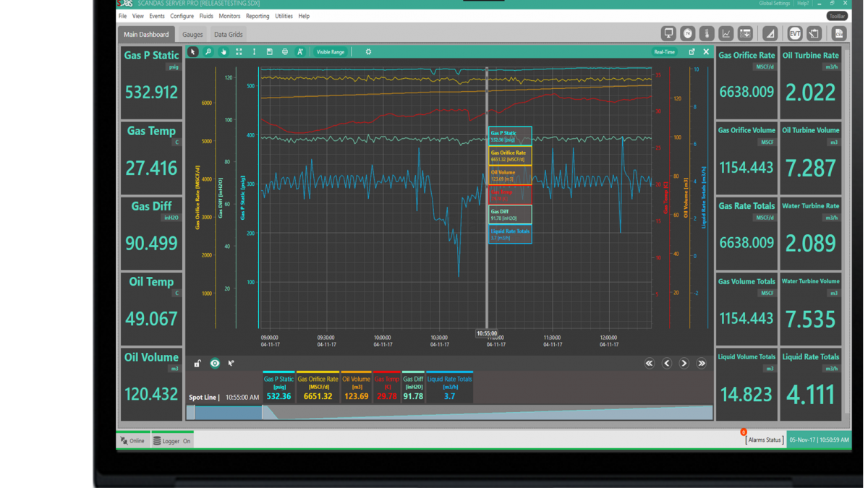The image size is (868, 488).
Task: Toggle Real-Time mode on chart
Action: pyautogui.click(x=664, y=52)
